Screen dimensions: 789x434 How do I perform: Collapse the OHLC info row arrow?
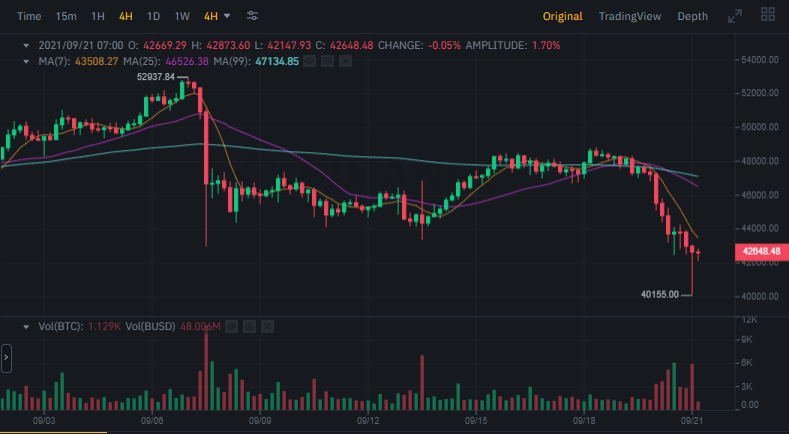(x=27, y=46)
